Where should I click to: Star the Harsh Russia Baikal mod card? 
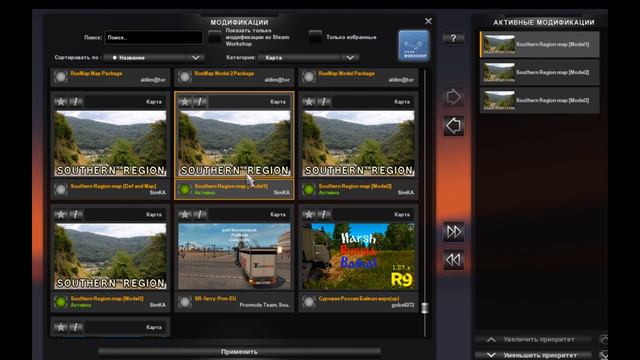coord(309,214)
